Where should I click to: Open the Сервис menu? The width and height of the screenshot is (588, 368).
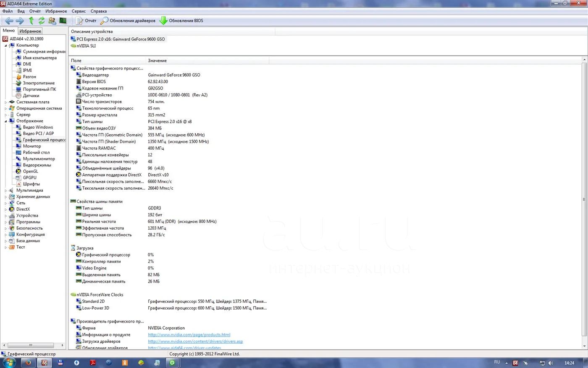tap(79, 11)
